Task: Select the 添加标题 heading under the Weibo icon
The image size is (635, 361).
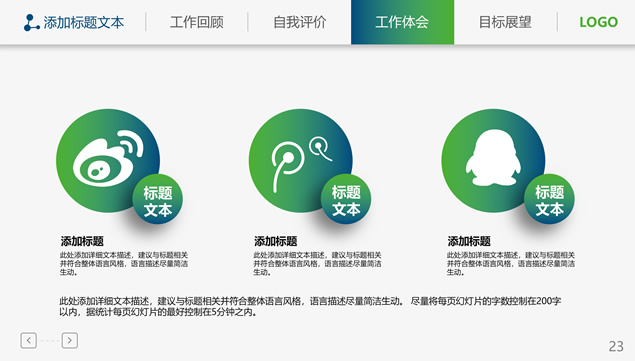Action: (82, 241)
